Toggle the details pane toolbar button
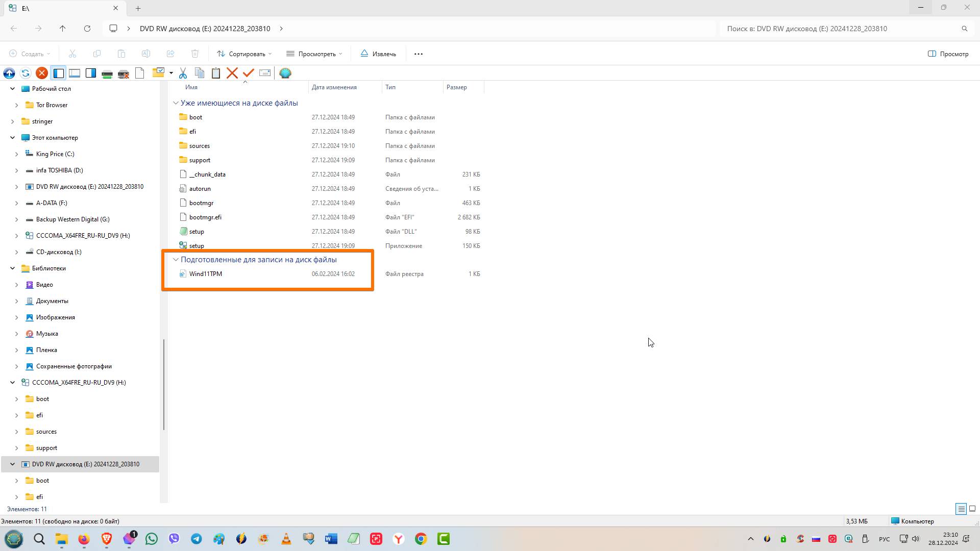Screen dimensions: 980x551 tap(75, 73)
